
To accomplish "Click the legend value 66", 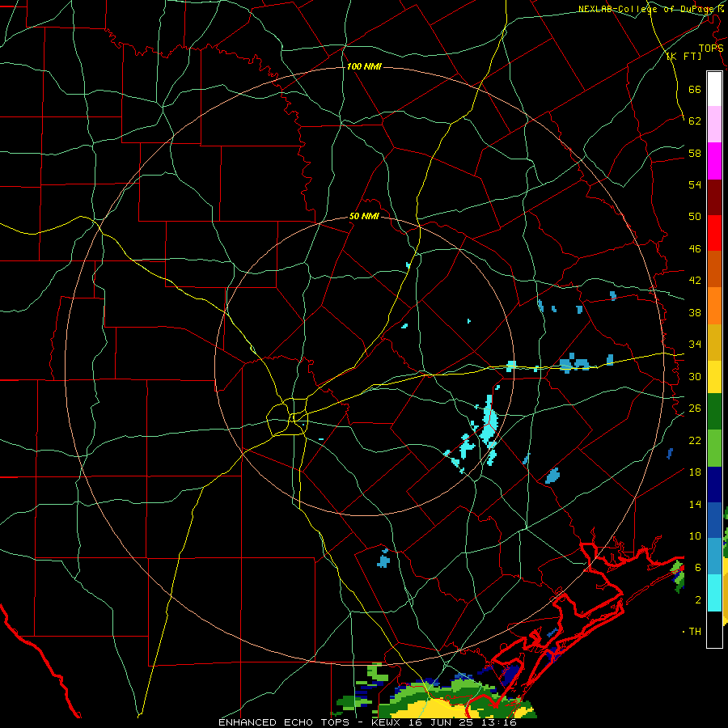I will tap(695, 89).
